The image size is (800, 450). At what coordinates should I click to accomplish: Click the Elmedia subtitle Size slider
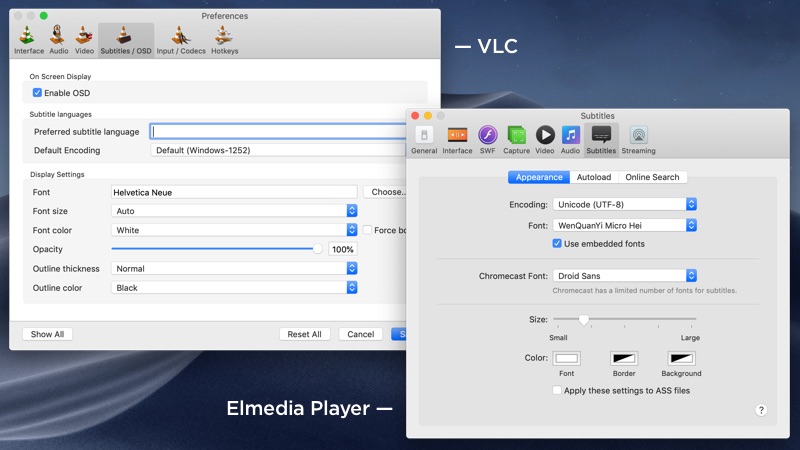tap(624, 320)
